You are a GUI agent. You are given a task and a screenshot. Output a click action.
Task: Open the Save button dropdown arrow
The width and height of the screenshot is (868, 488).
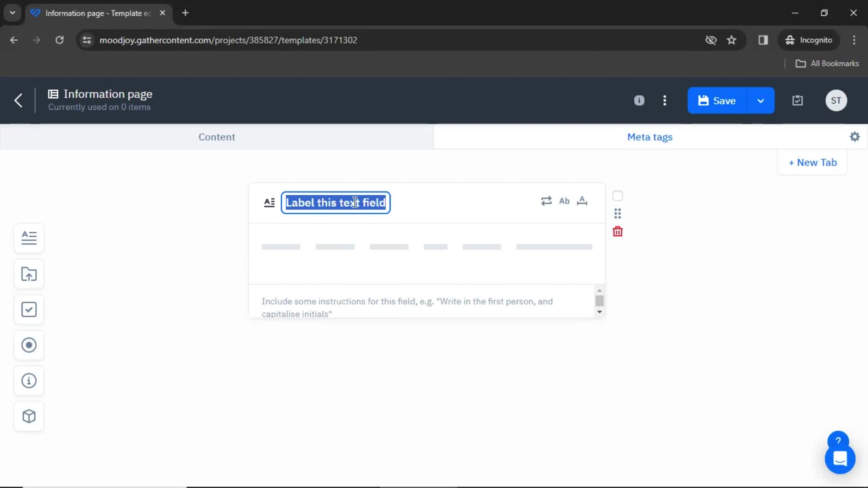click(x=761, y=100)
